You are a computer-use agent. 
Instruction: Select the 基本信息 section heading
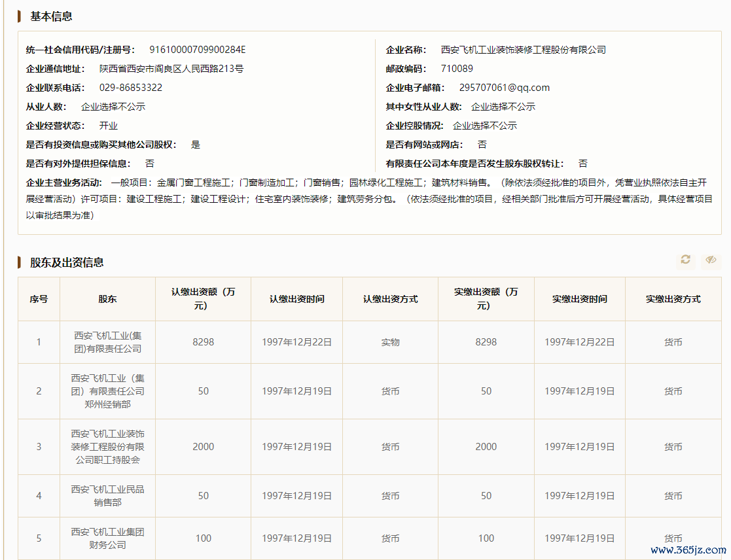coord(51,16)
